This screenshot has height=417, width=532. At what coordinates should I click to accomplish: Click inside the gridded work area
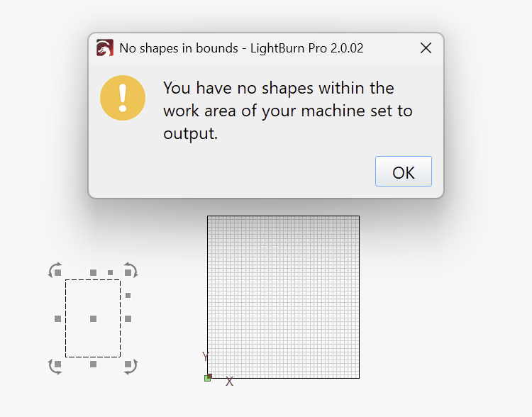pos(284,298)
